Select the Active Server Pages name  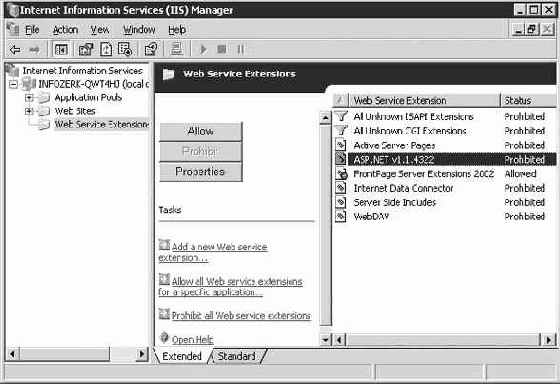point(394,145)
